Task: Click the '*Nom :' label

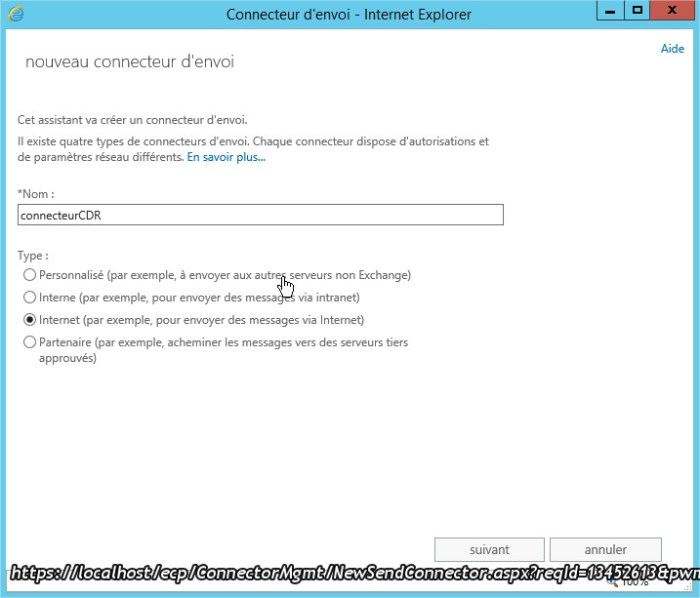Action: click(x=36, y=194)
